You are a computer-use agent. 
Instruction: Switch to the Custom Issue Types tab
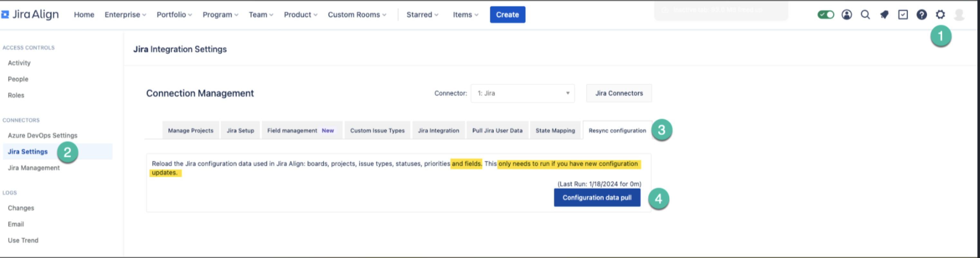click(377, 130)
